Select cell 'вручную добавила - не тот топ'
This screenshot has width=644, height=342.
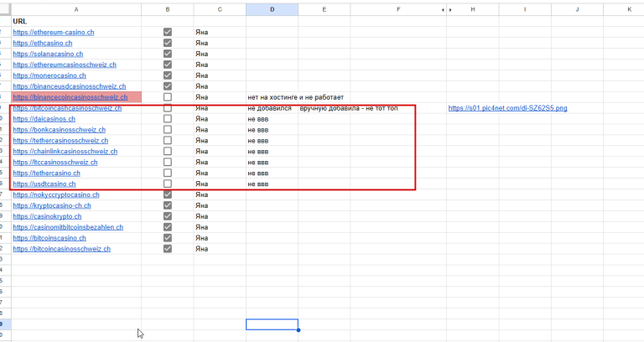[349, 108]
